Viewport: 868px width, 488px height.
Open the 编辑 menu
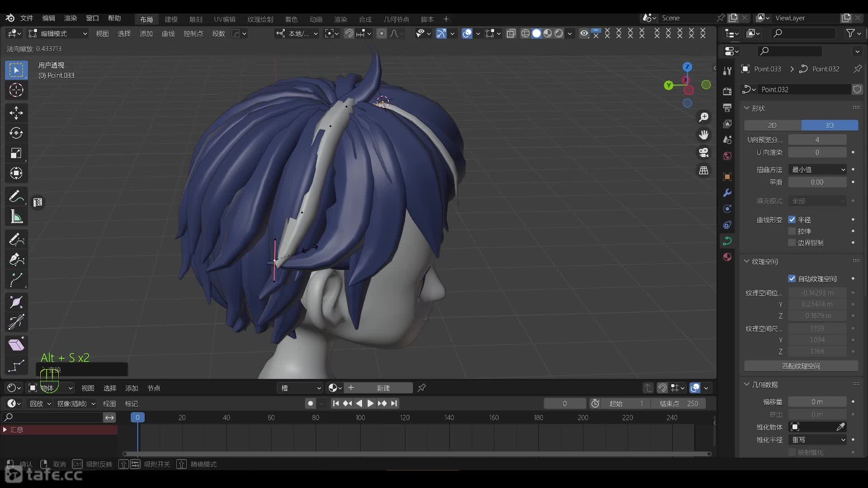tap(48, 18)
